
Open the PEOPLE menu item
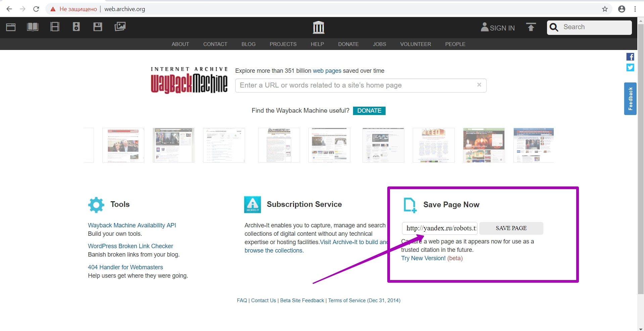tap(455, 44)
